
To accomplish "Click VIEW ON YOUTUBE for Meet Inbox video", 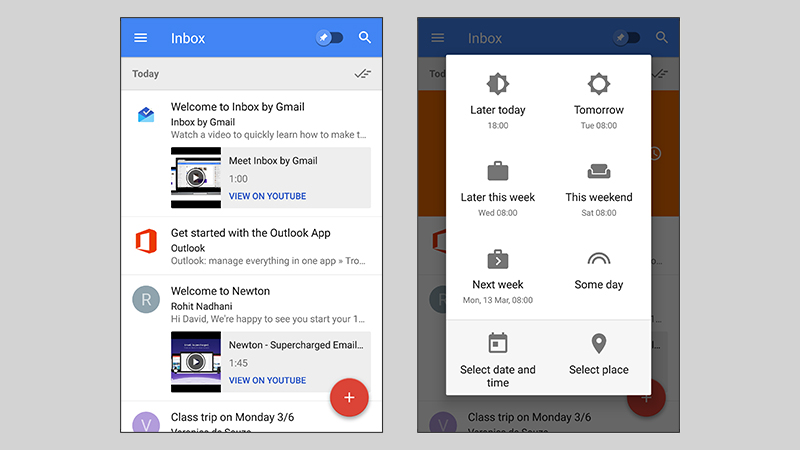I will [x=267, y=196].
